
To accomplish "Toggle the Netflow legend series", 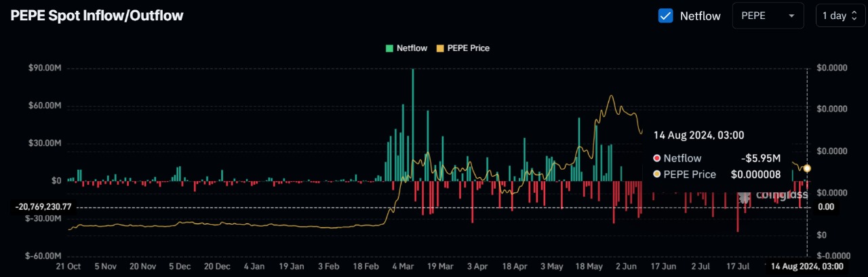I will pos(406,48).
